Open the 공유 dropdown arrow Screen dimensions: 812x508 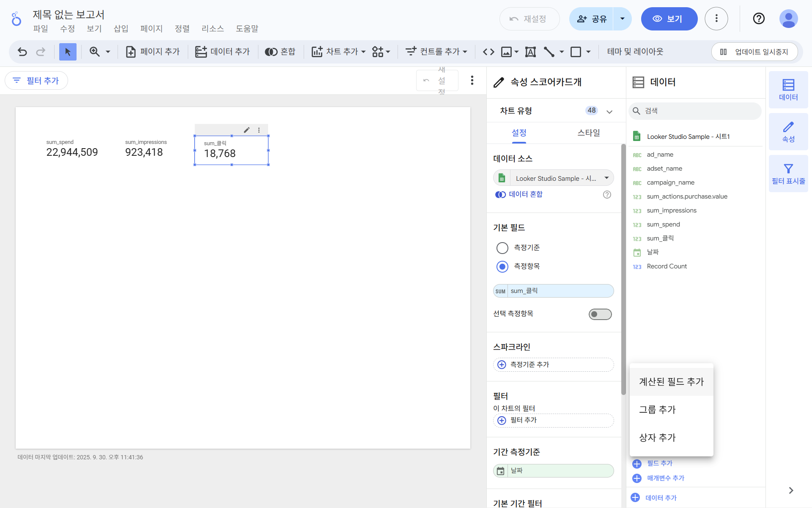pyautogui.click(x=622, y=19)
